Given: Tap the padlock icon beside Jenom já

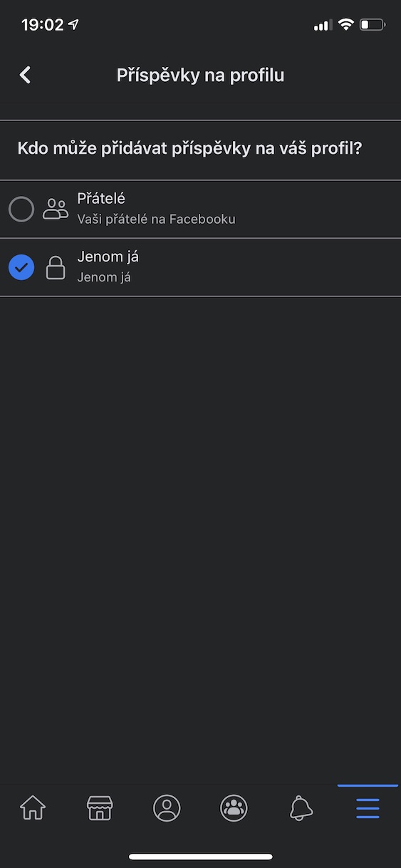Looking at the screenshot, I should 56,267.
